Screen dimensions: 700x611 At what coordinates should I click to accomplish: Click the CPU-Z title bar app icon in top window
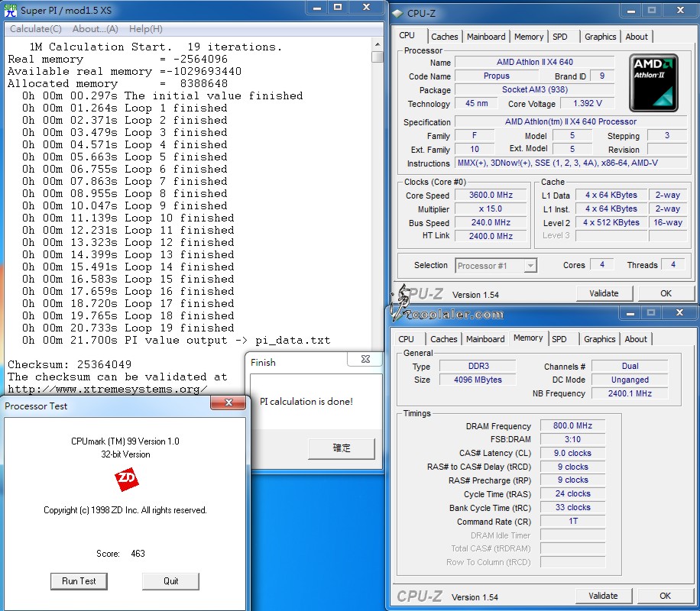click(397, 14)
